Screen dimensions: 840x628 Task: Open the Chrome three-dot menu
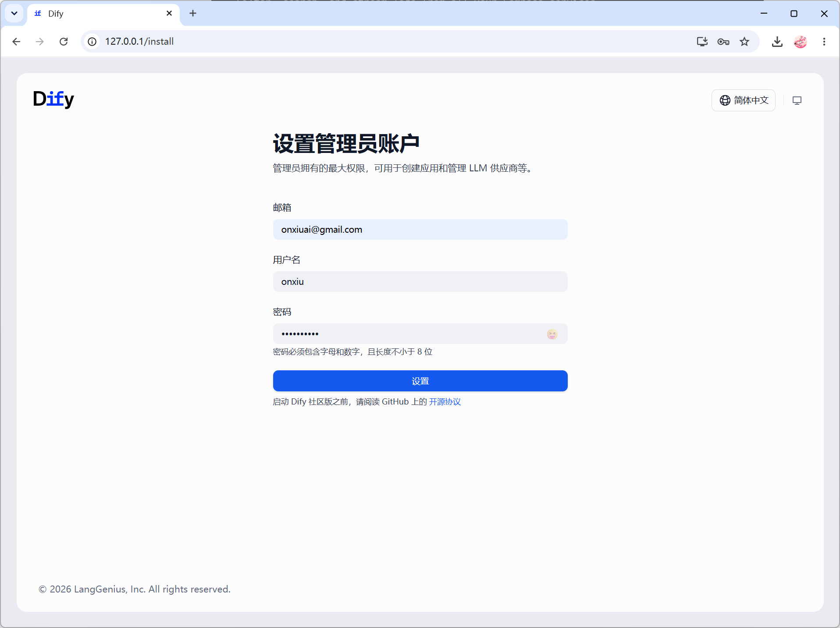point(824,42)
